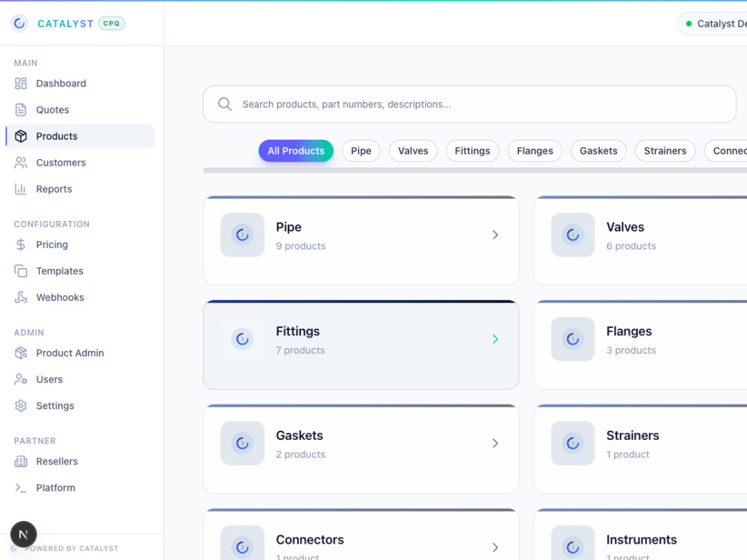The image size is (747, 560).
Task: Click the Gaskets category thumbnail icon
Action: pyautogui.click(x=243, y=444)
